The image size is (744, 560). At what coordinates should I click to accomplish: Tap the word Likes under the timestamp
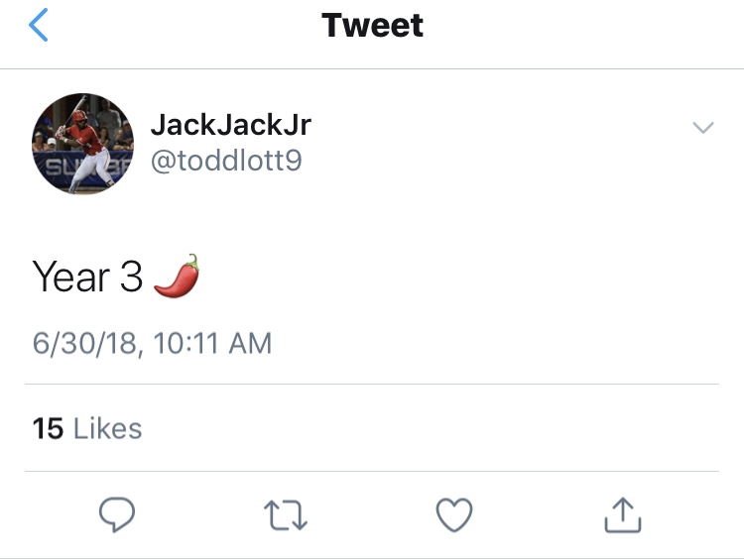(x=108, y=428)
